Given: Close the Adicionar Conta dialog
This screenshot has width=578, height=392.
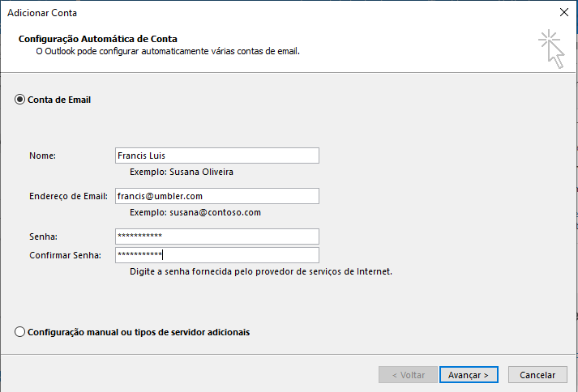Looking at the screenshot, I should tap(563, 12).
